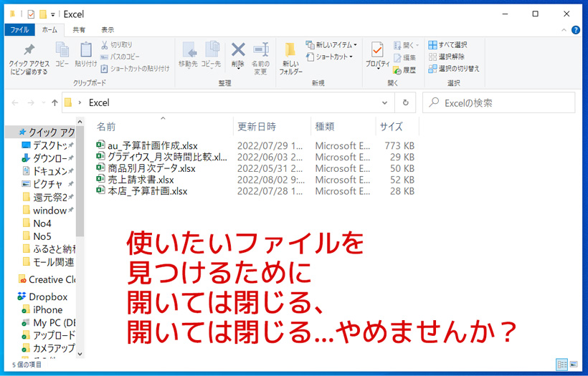
Task: Click 選択解除 (Select none)
Action: [x=446, y=57]
